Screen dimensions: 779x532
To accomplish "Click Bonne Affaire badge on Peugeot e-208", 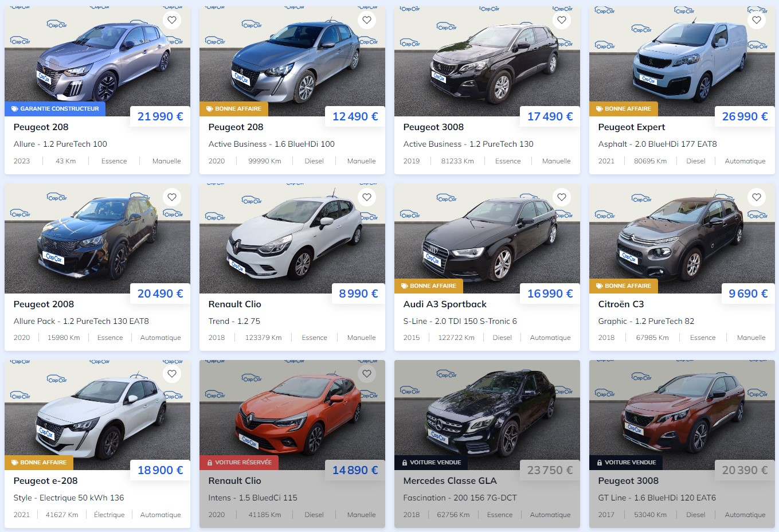I will point(38,463).
